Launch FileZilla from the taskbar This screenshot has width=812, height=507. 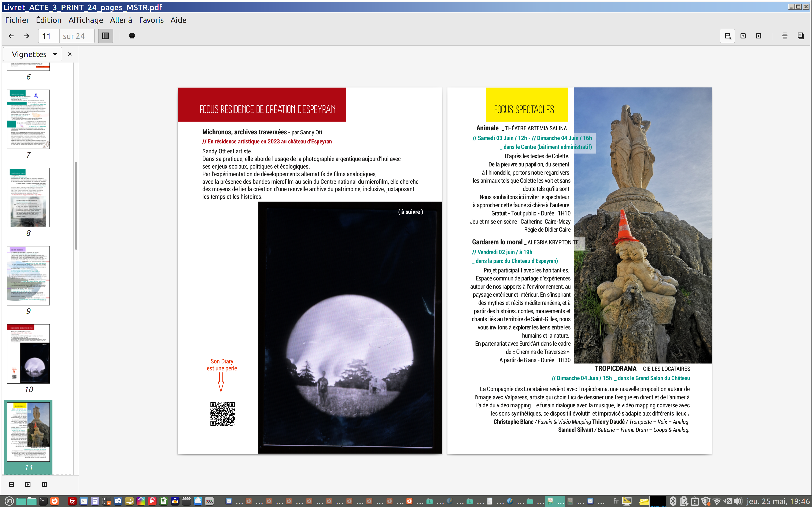(x=72, y=501)
